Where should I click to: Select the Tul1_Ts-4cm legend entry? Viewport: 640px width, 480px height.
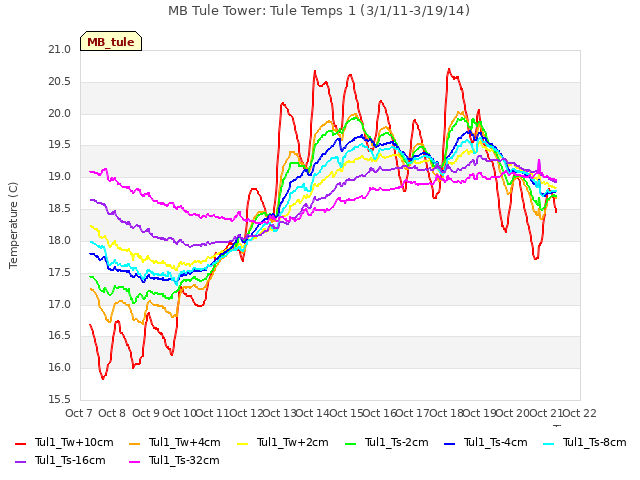(485, 442)
